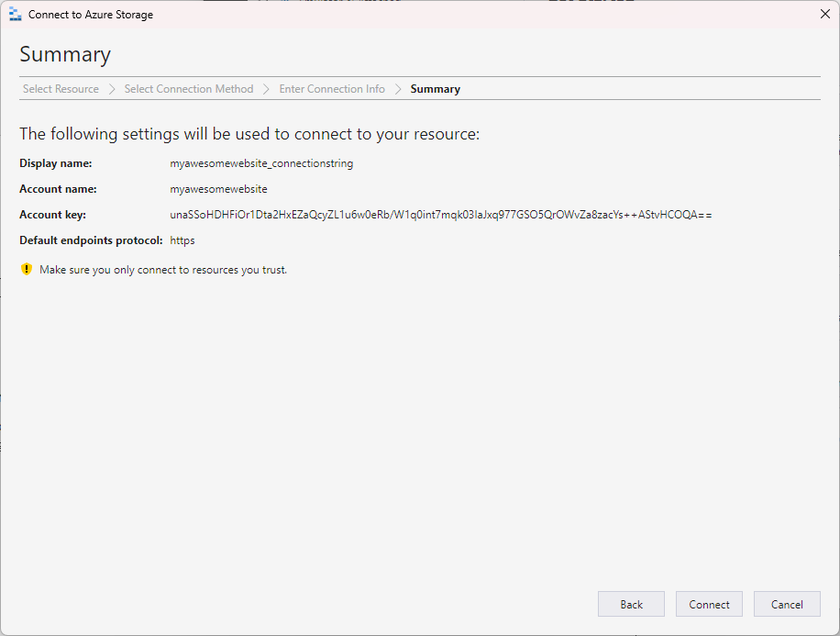
Task: Click the myawesomewebsite account name value
Action: tap(218, 189)
